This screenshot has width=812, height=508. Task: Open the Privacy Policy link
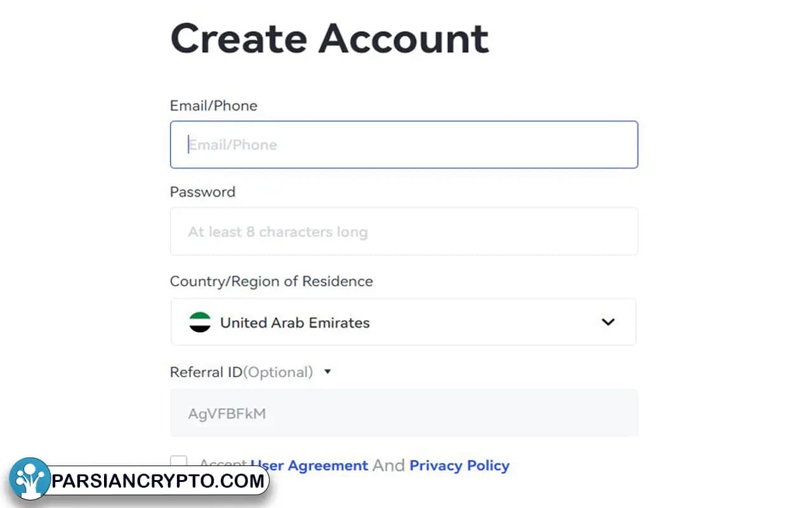click(x=459, y=465)
